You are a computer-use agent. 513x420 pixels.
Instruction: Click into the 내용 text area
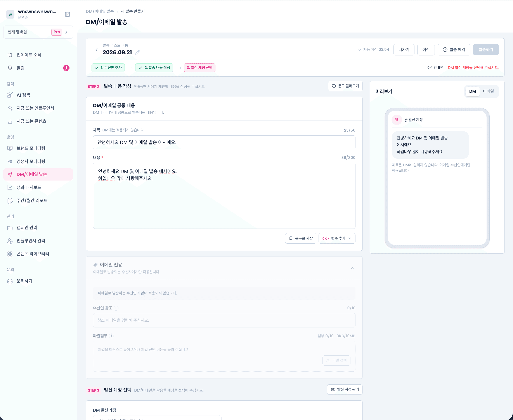[x=224, y=196]
